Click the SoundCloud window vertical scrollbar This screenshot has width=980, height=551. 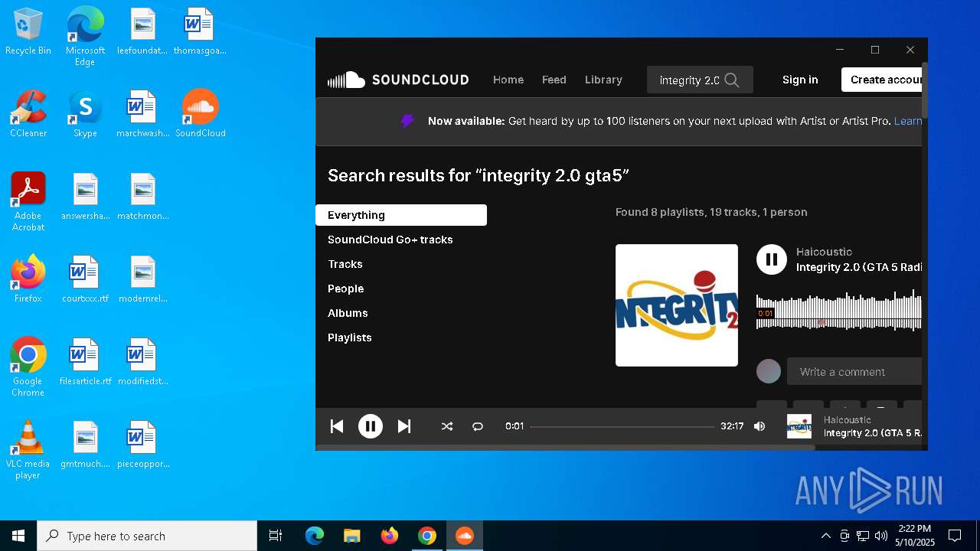click(925, 90)
